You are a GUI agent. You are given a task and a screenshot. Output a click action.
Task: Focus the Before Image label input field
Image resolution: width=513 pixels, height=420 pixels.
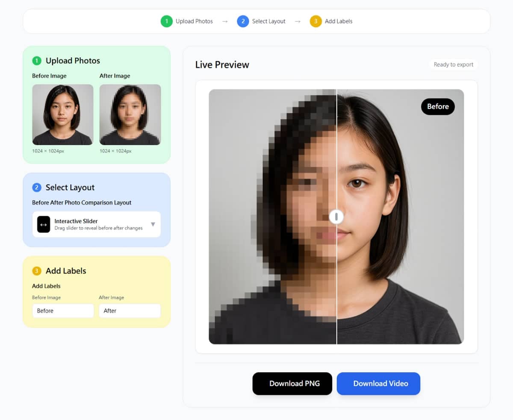63,311
